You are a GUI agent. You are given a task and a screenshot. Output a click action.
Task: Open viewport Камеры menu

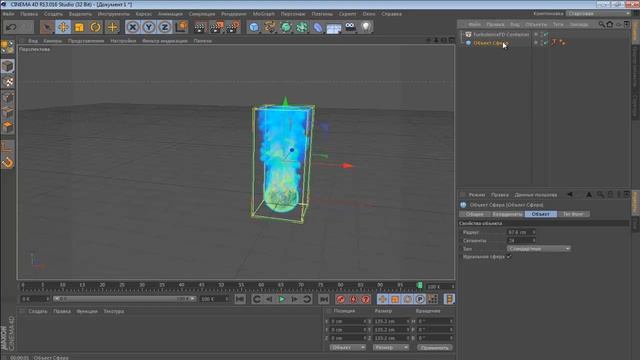(53, 41)
